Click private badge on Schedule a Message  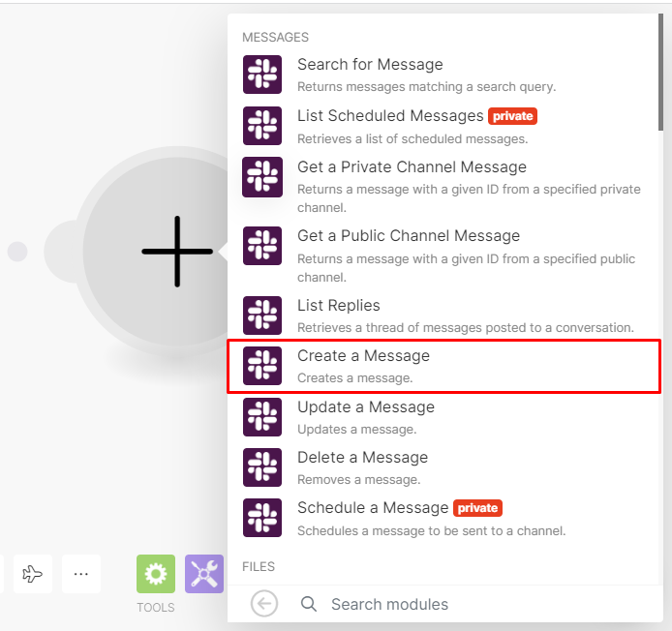[x=477, y=508]
